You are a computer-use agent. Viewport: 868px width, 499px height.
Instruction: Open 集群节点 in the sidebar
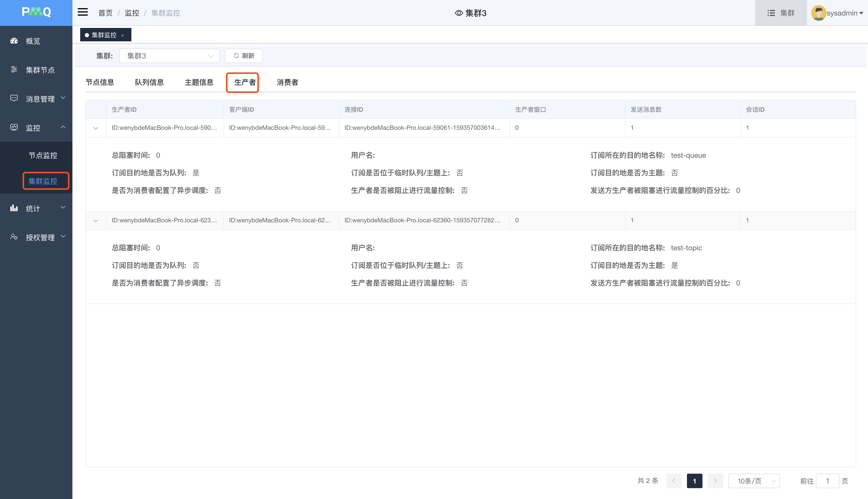40,70
